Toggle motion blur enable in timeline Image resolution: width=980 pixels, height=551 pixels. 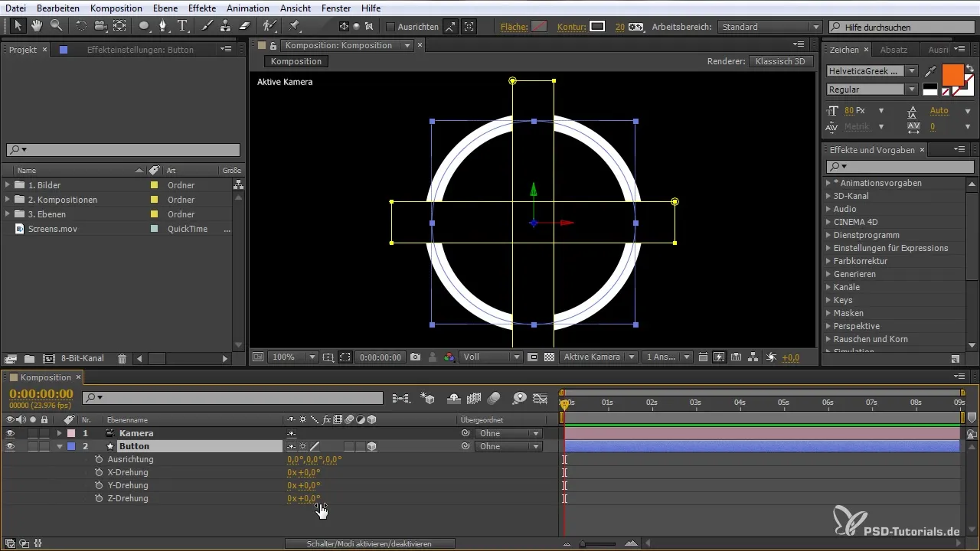494,398
